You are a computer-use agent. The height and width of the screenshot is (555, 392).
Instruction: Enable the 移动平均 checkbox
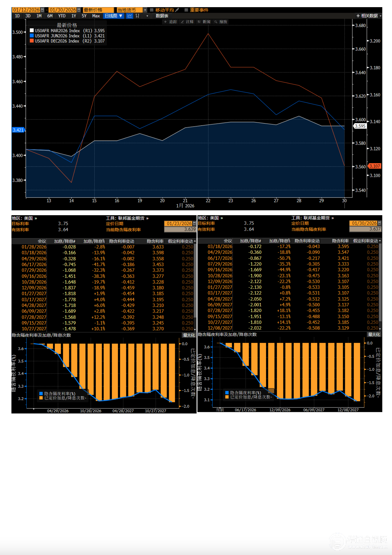[x=152, y=10]
